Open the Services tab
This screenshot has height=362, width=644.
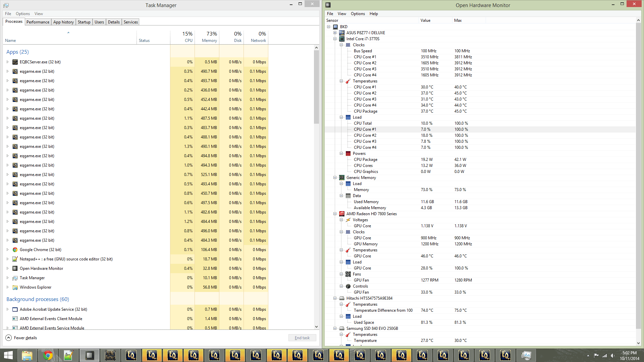[131, 22]
